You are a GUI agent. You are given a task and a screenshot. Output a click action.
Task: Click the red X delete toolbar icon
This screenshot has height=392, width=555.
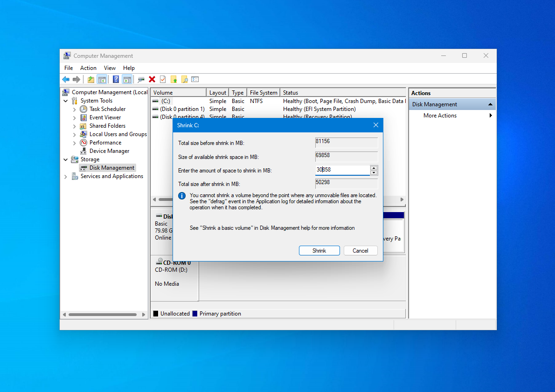[152, 79]
